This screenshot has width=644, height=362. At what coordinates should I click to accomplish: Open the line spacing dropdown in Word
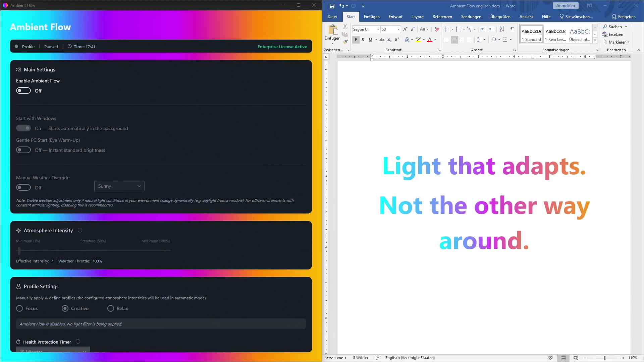point(481,40)
